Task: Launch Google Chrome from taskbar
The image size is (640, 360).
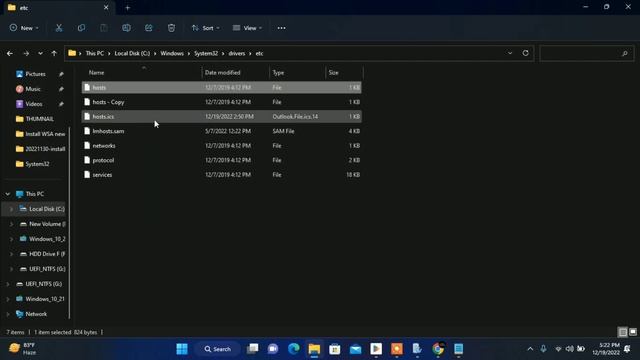Action: [438, 349]
